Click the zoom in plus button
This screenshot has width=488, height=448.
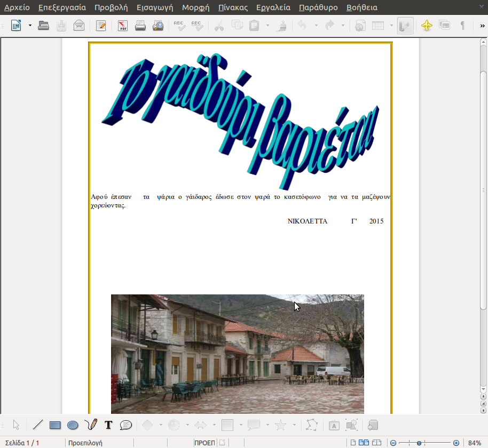pos(456,443)
